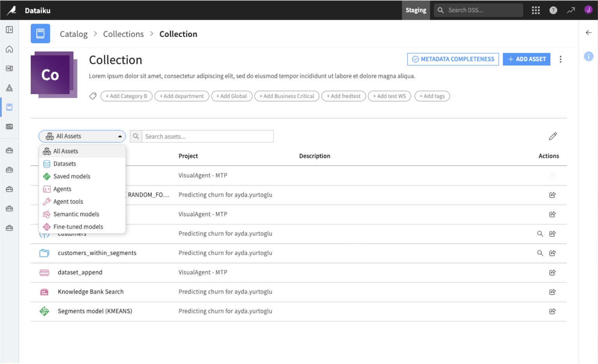This screenshot has height=364, width=598.
Task: Open the activity trend arrow icon
Action: point(571,10)
